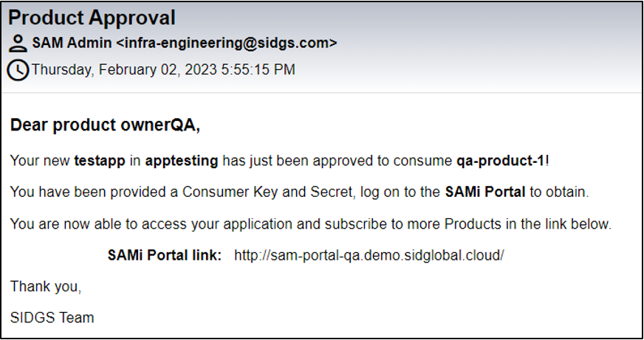
Task: Click the subscribe to more Products sentence
Action: pos(311,224)
